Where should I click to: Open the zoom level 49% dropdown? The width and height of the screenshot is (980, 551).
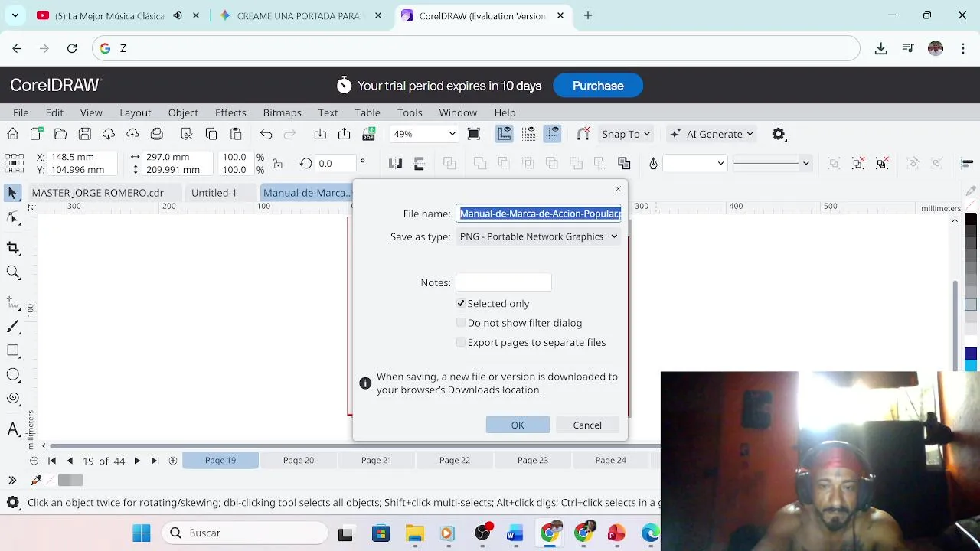(x=452, y=134)
